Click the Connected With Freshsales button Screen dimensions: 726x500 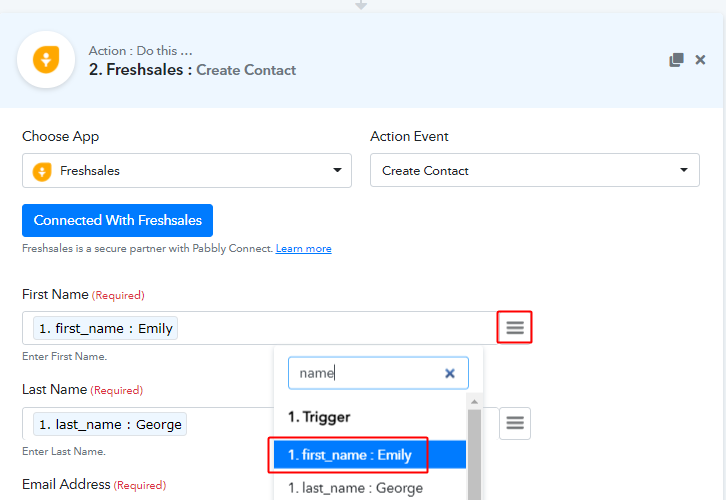point(118,220)
